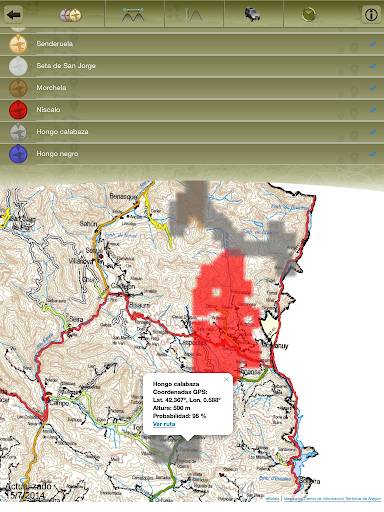Select the mountain altitude icon

click(x=194, y=15)
